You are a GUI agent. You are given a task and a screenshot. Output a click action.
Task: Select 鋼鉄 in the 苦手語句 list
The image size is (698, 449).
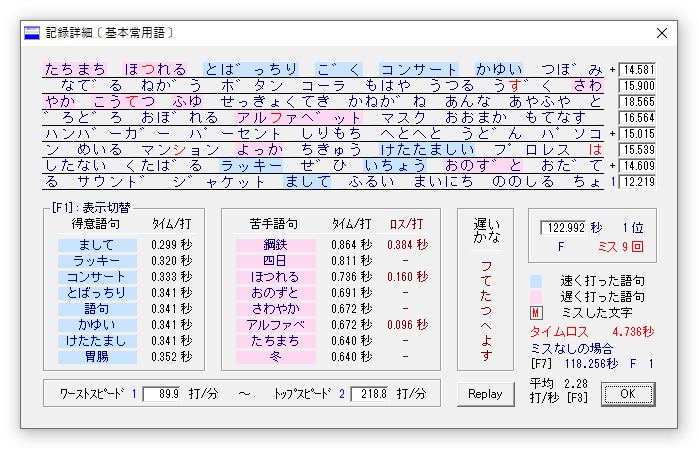(x=276, y=245)
